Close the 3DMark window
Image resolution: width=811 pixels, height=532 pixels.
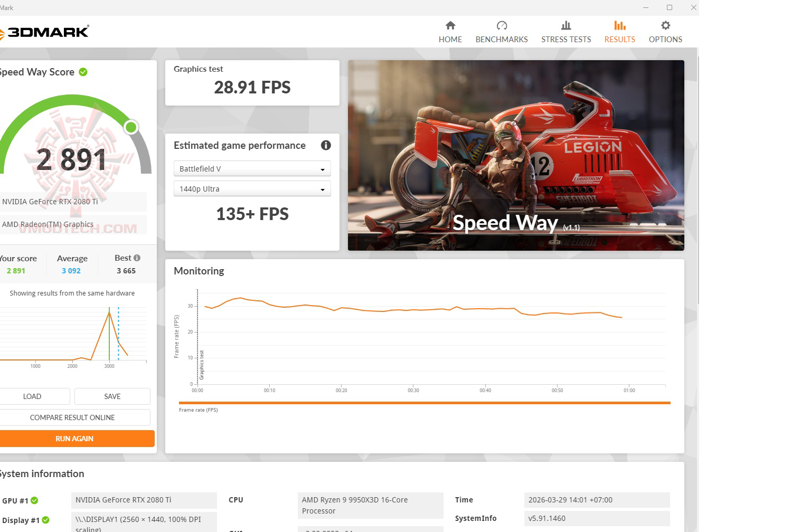point(693,7)
